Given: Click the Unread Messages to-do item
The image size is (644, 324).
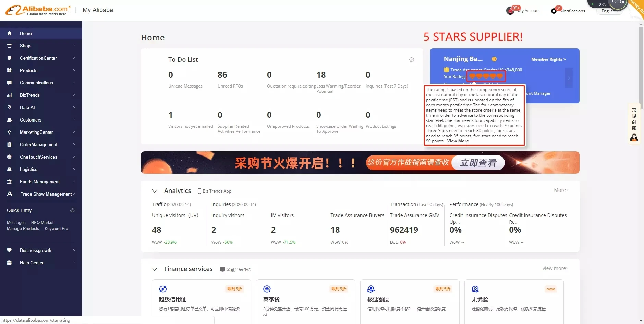Looking at the screenshot, I should [x=185, y=86].
